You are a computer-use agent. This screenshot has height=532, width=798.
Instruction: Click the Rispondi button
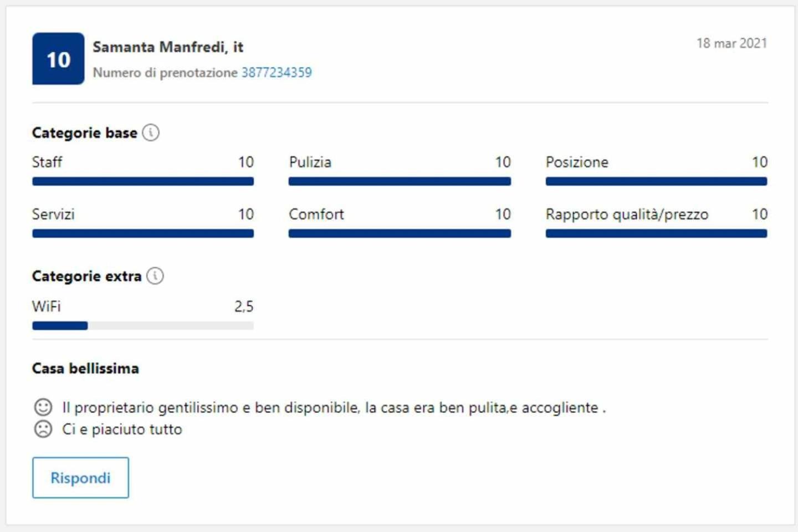coord(80,478)
